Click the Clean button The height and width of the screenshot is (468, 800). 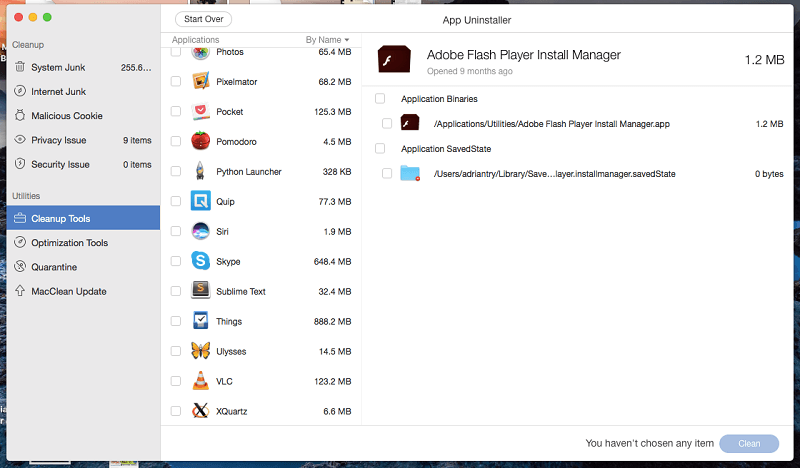(749, 444)
